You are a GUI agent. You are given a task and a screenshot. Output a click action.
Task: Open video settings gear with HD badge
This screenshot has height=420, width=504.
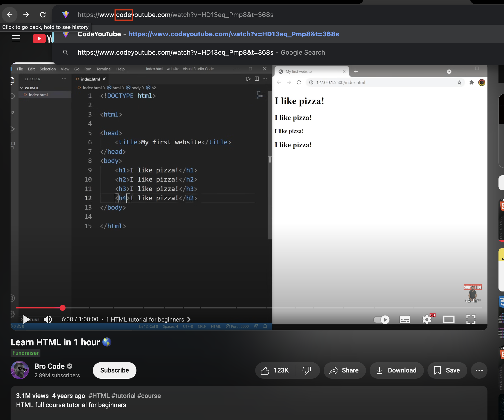point(427,319)
